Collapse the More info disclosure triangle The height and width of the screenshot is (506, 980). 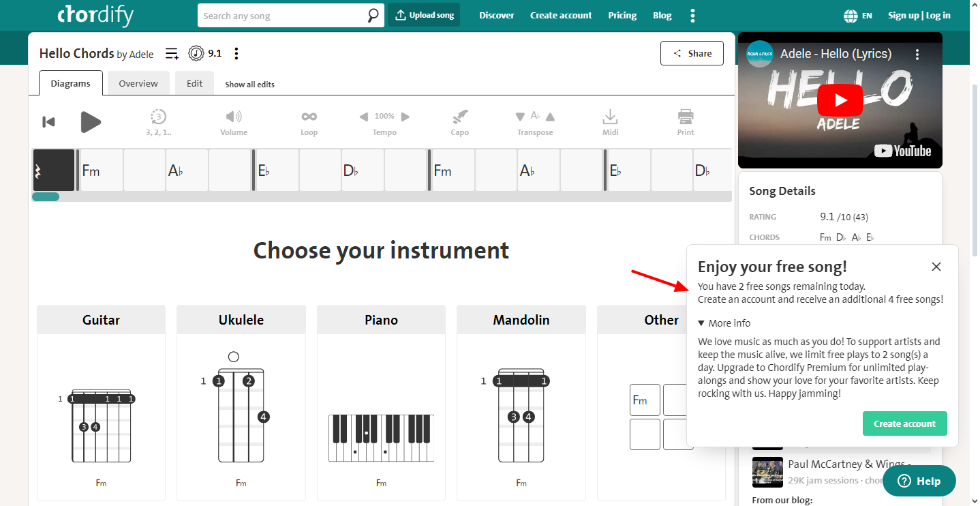click(701, 323)
